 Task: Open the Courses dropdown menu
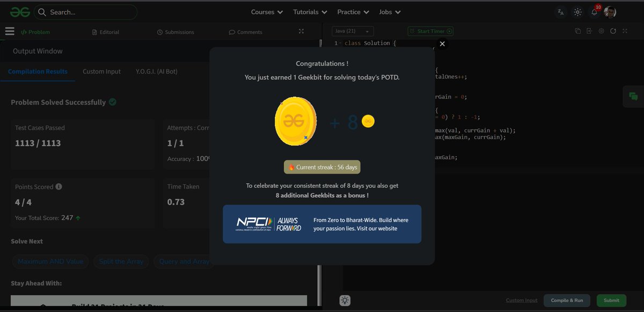point(267,12)
